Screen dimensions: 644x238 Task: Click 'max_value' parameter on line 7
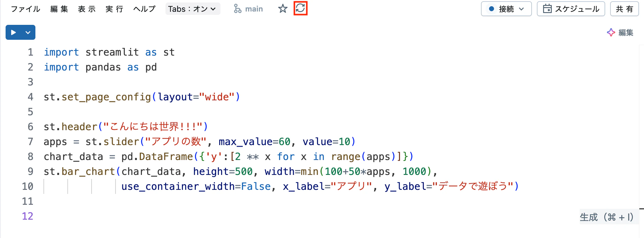click(245, 142)
